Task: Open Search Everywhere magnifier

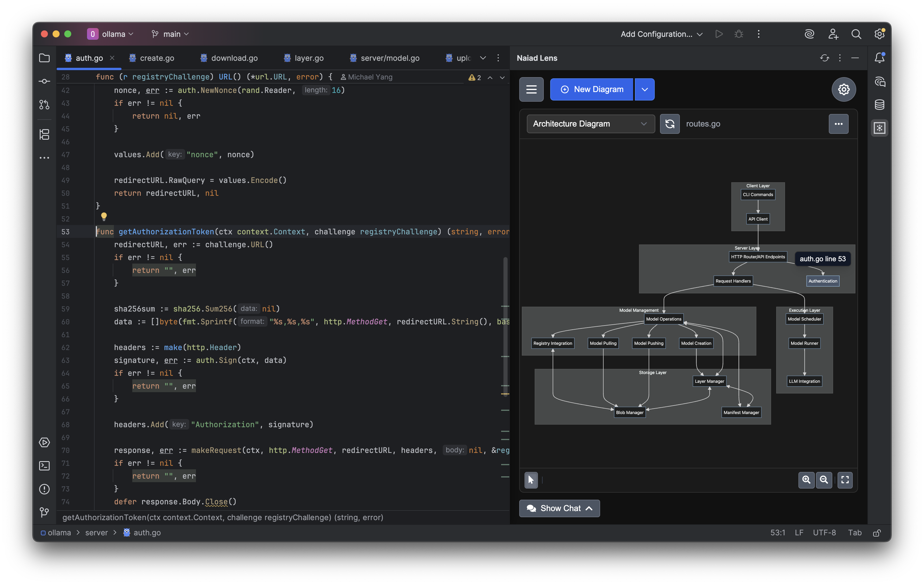Action: 856,34
